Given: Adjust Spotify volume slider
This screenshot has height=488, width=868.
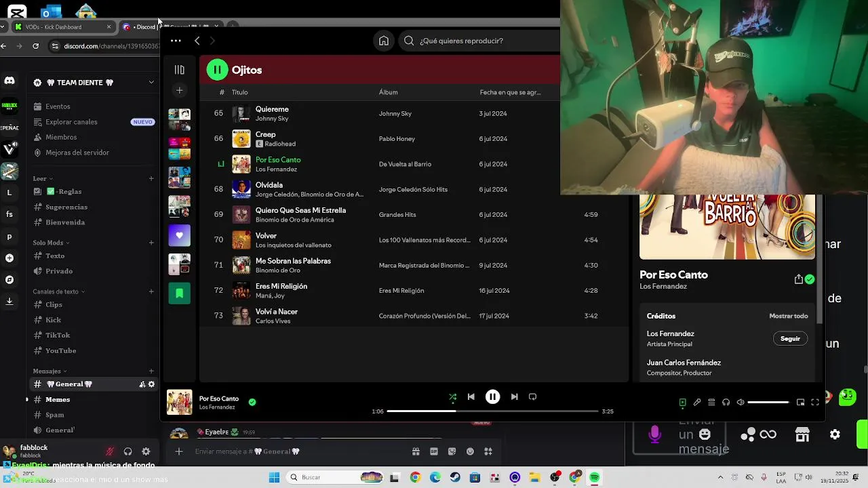Looking at the screenshot, I should pos(768,402).
